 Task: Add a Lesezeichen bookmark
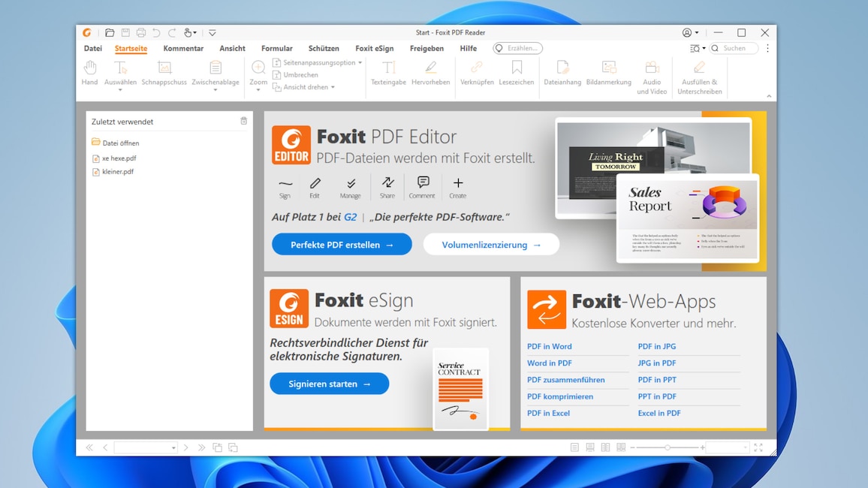point(515,75)
